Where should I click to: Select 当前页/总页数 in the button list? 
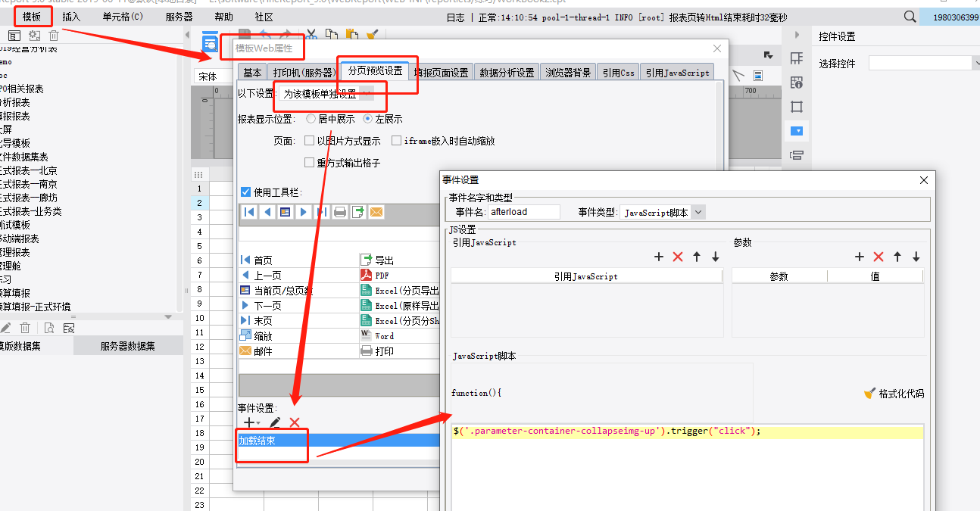click(x=298, y=291)
